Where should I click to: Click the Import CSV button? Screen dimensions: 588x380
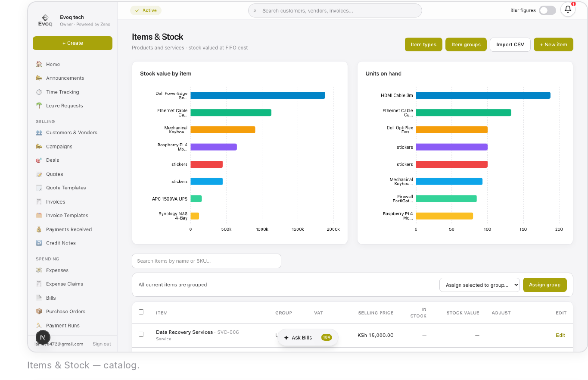point(510,44)
